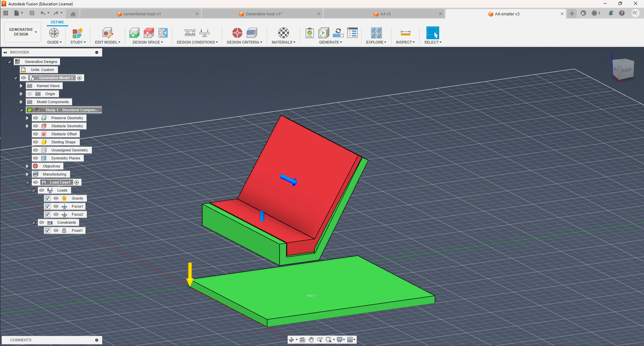
Task: Open the Help question mark icon
Action: (622, 13)
